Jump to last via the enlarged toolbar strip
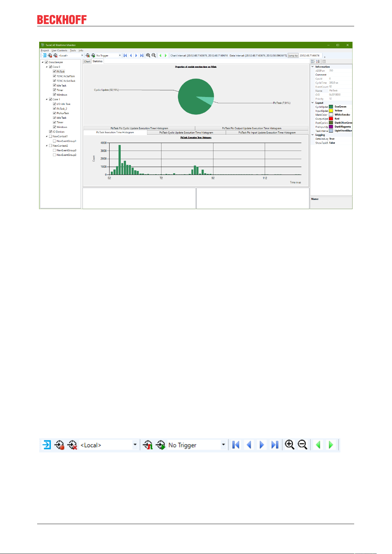 [275, 445]
